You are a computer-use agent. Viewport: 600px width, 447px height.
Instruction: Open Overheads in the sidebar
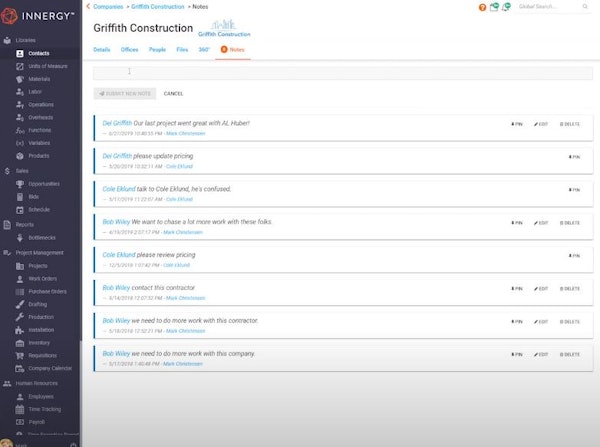(41, 117)
